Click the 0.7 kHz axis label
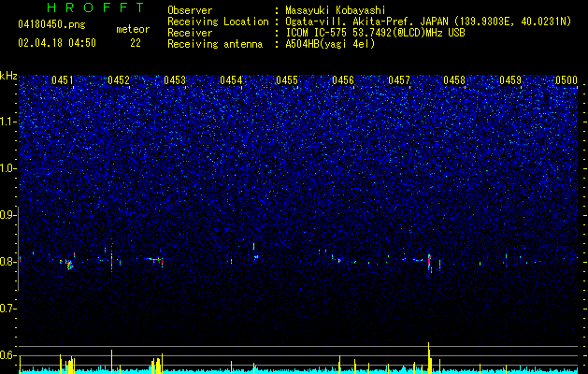This screenshot has height=374, width=588. [8, 309]
